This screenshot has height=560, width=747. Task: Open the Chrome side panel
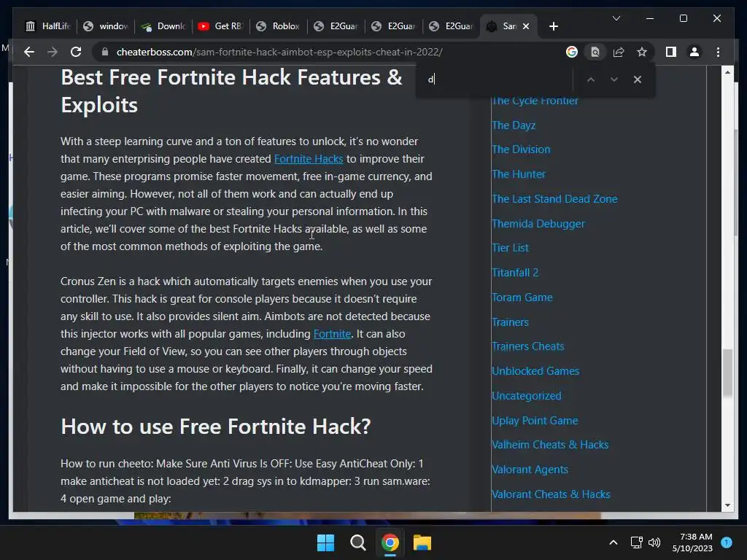coord(671,52)
